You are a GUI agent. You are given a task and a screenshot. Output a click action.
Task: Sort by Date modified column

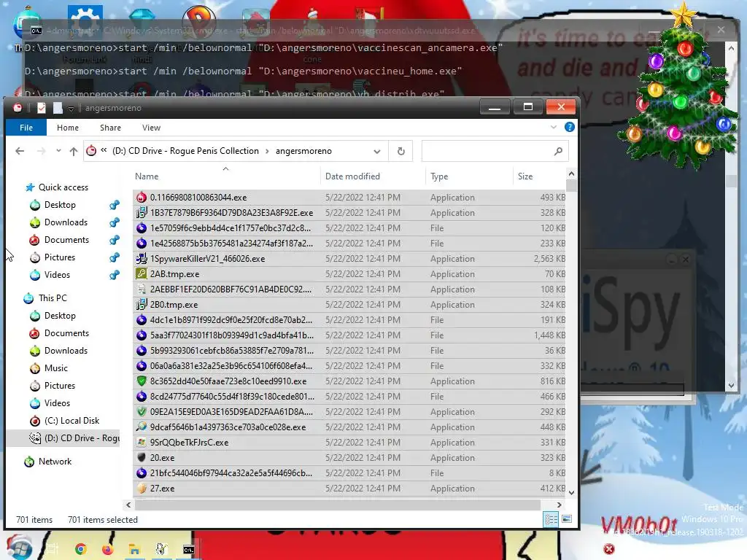(x=352, y=176)
